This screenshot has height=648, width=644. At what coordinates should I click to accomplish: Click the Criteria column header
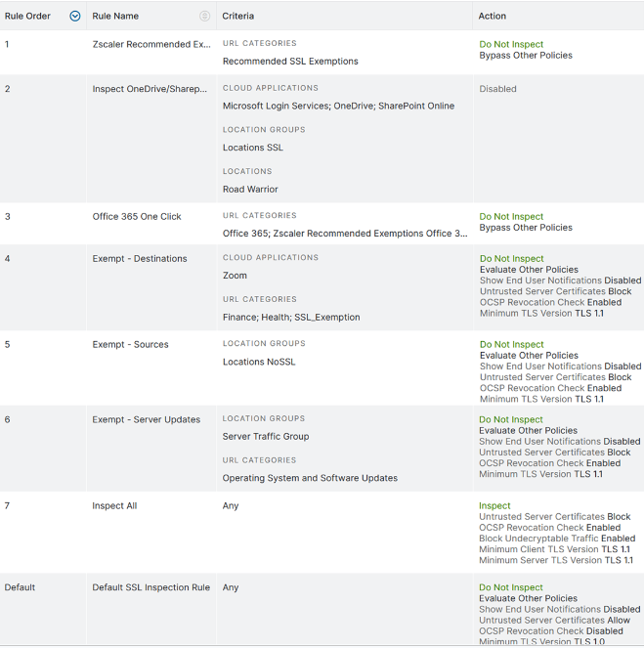pyautogui.click(x=240, y=16)
